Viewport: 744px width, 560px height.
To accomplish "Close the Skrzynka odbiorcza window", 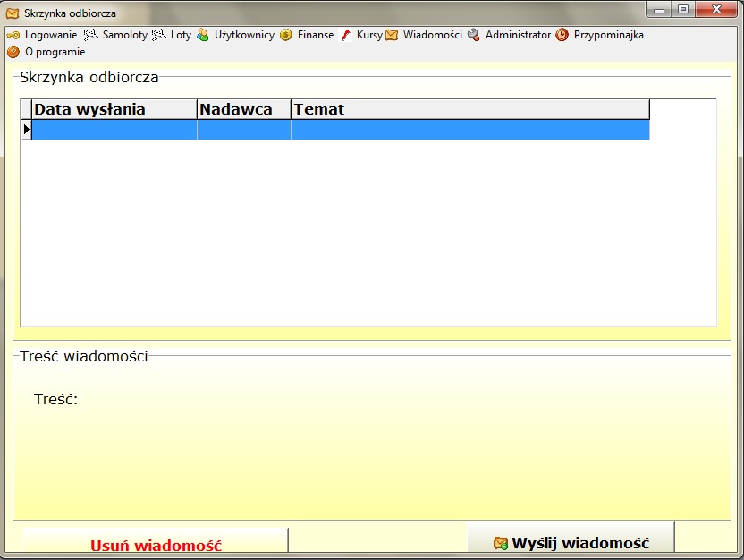I will 716,10.
